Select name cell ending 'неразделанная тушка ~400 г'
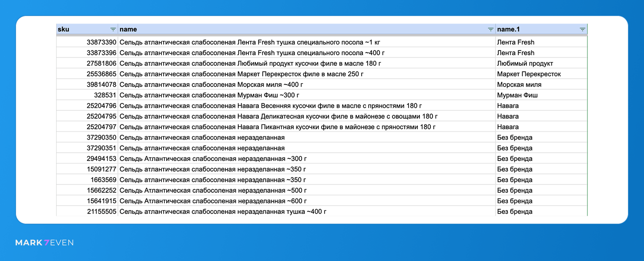The image size is (644, 261). pyautogui.click(x=307, y=211)
